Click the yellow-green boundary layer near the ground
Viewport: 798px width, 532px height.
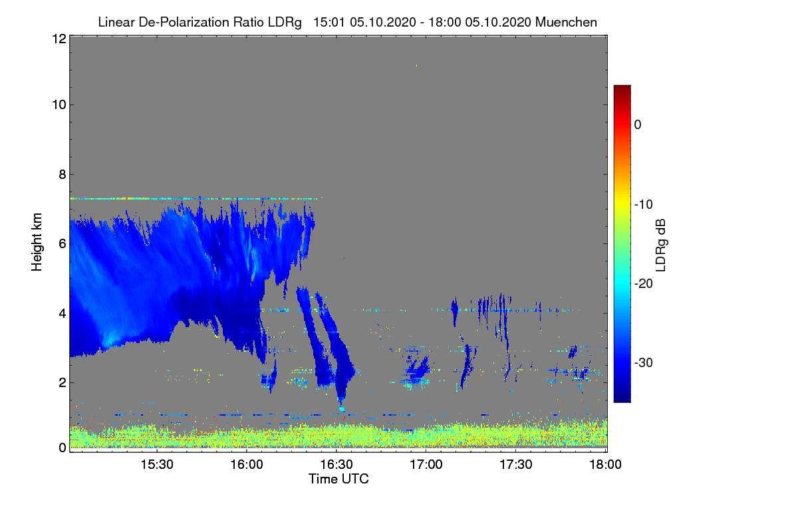[338, 436]
